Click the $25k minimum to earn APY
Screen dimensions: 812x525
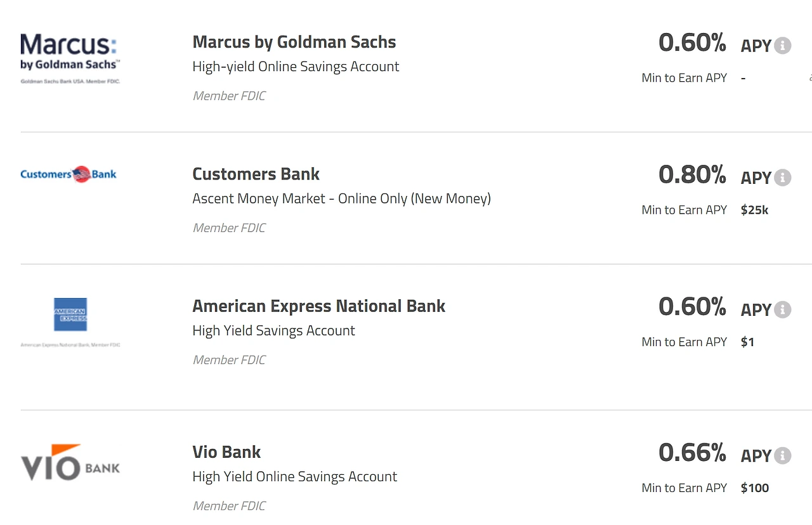[754, 210]
